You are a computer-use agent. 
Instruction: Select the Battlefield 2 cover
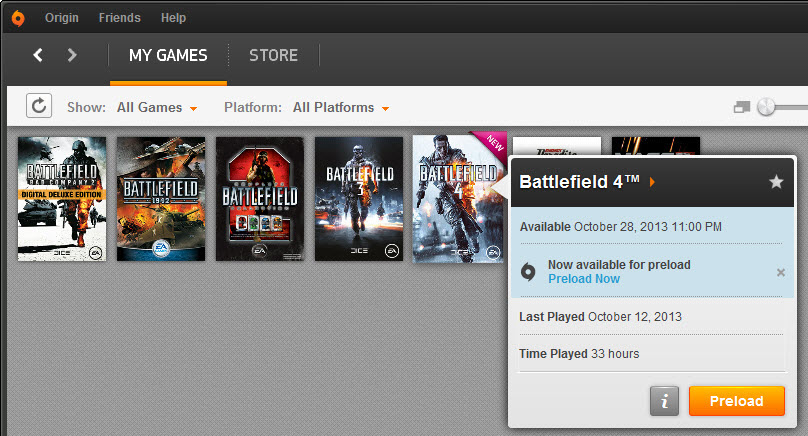pyautogui.click(x=260, y=199)
